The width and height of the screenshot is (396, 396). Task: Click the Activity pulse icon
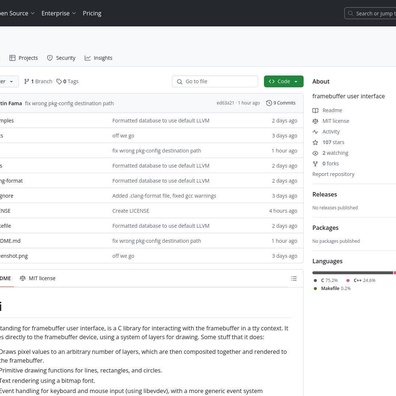315,132
